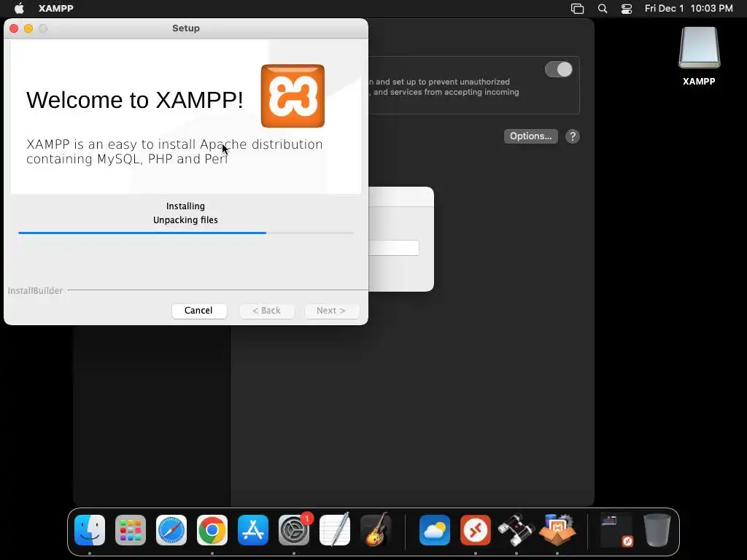Click the grayed-out Back button

(x=267, y=311)
